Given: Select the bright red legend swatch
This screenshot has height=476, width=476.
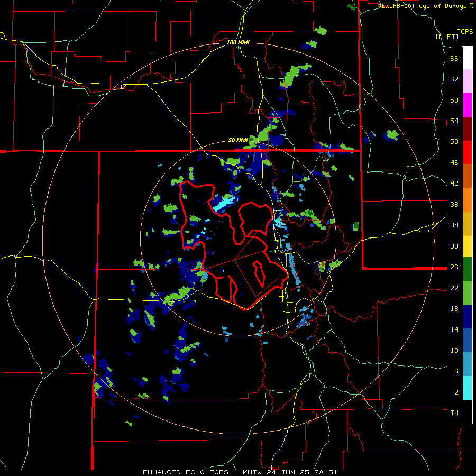Looking at the screenshot, I should [x=467, y=152].
